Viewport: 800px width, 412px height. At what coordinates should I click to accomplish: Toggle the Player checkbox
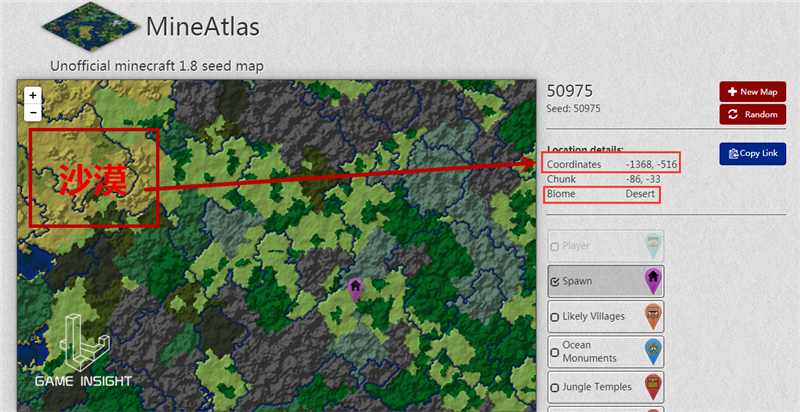pos(555,247)
